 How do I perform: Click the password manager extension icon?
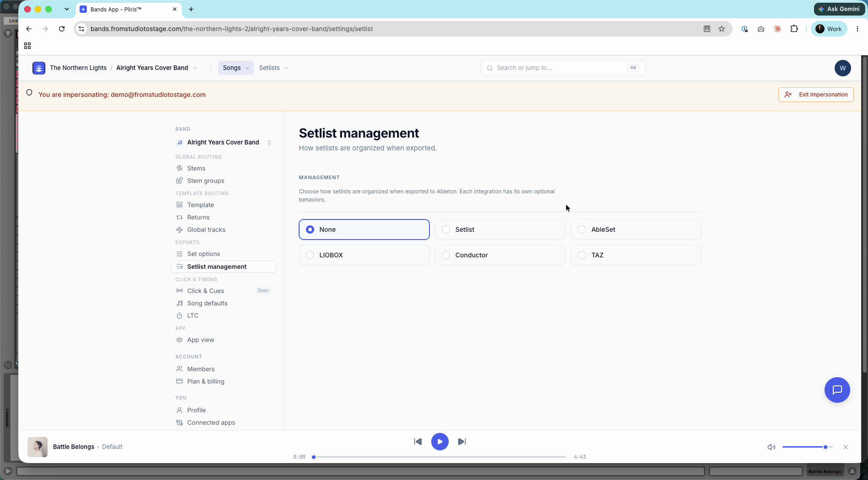point(745,29)
